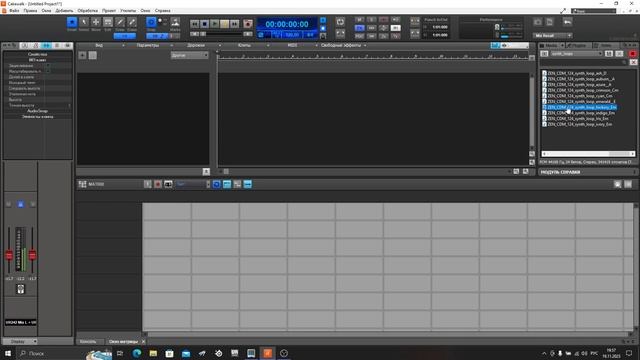
Task: Open Microsoft Edge from the taskbar
Action: pos(137,353)
